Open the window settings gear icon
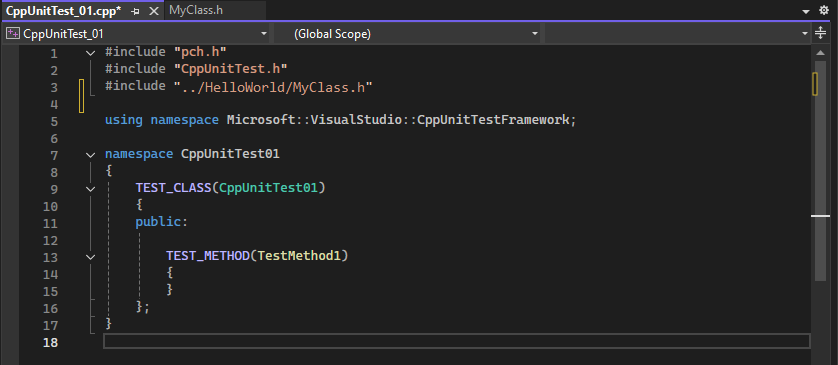 click(x=824, y=10)
